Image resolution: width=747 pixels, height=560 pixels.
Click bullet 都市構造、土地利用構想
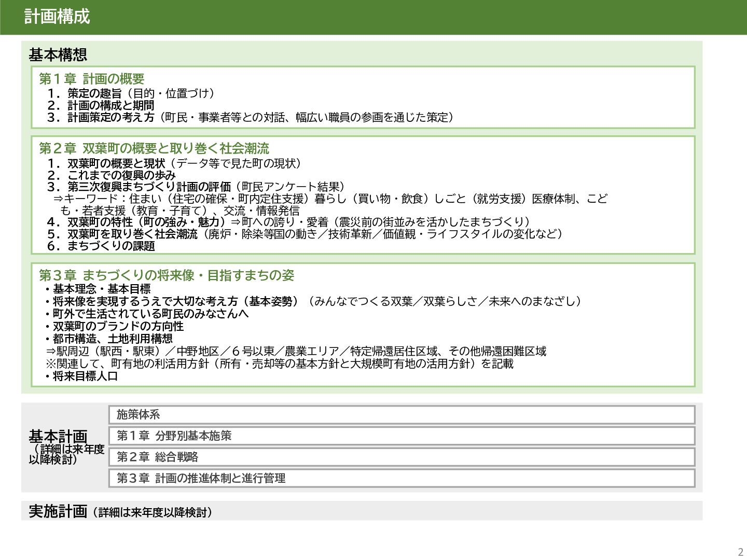(x=108, y=339)
